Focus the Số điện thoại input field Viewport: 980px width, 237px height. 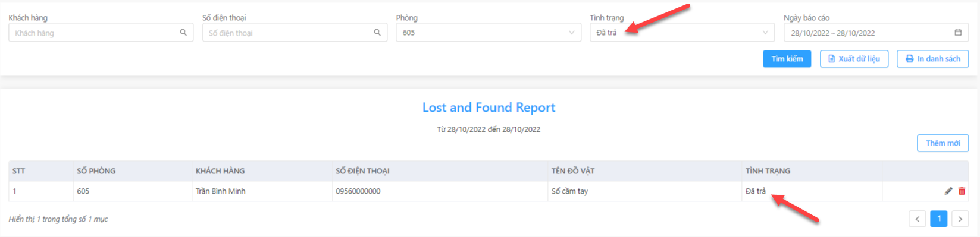pos(295,33)
